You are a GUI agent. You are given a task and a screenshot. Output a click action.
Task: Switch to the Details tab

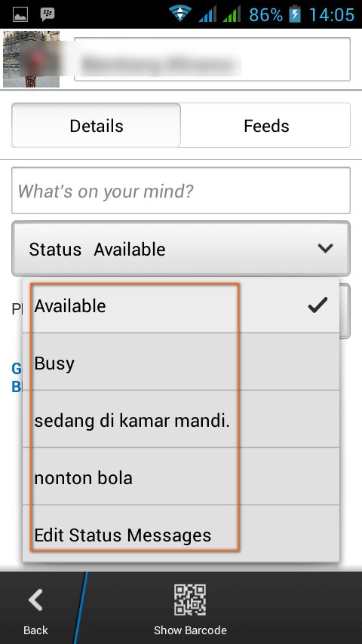pos(96,126)
